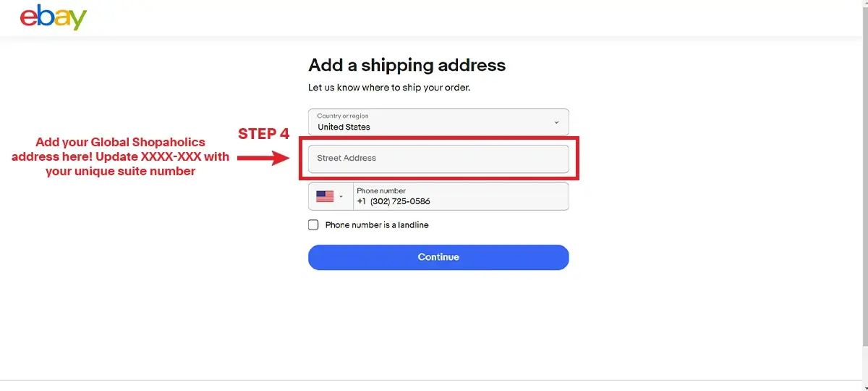This screenshot has width=868, height=391.
Task: Click the red Global Shopaholics instruction text
Action: point(120,157)
